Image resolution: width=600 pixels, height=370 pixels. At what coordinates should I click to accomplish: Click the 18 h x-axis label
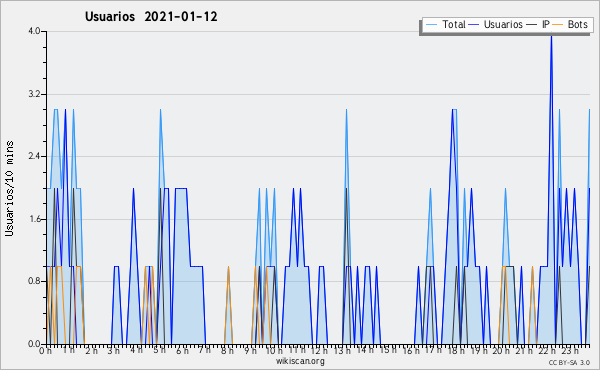tap(456, 351)
